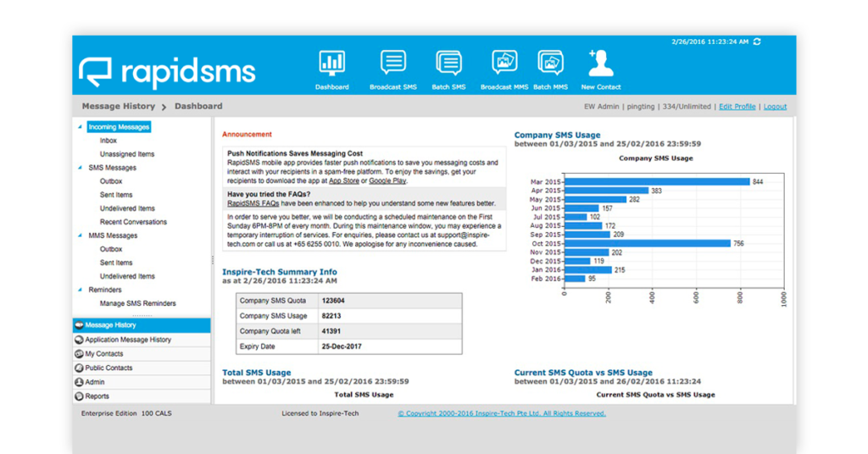Switch to the Message History section

(142, 325)
